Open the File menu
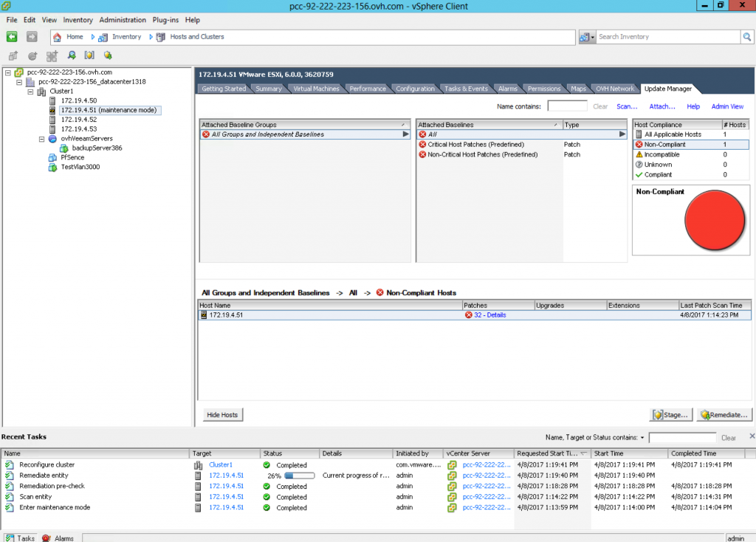The height and width of the screenshot is (542, 756). click(x=12, y=20)
